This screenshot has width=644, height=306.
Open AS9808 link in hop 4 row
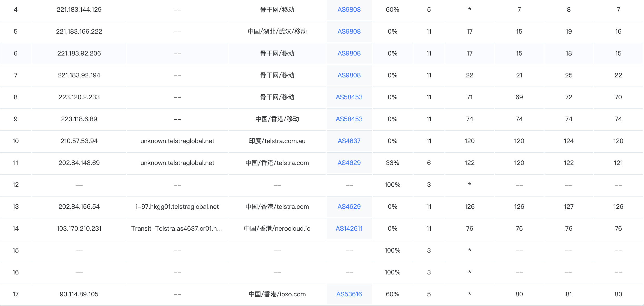349,10
